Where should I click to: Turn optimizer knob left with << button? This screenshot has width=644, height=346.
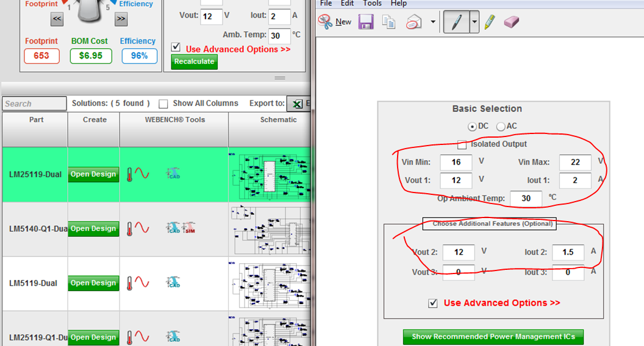(x=57, y=19)
